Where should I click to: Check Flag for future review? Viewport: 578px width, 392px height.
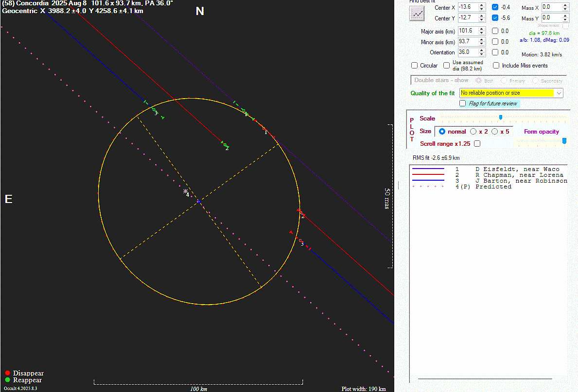(x=463, y=103)
